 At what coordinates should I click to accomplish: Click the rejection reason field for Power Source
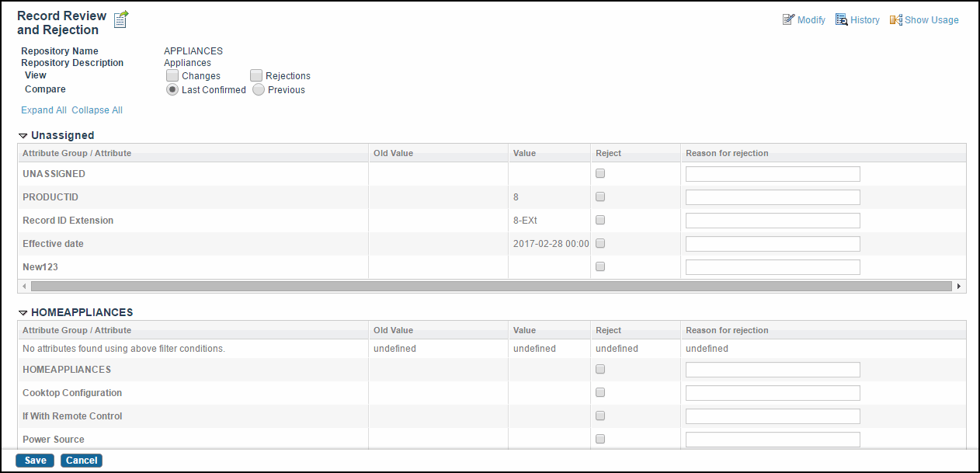773,440
